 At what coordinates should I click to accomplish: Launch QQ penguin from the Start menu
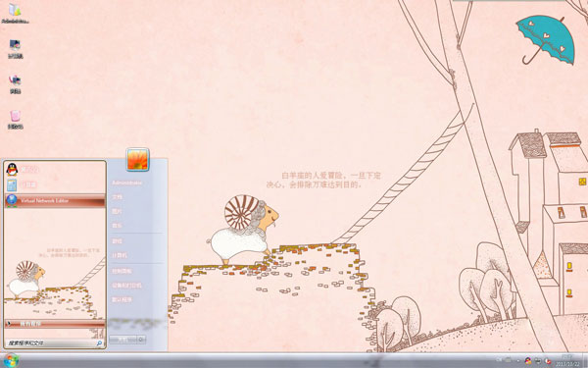point(12,170)
